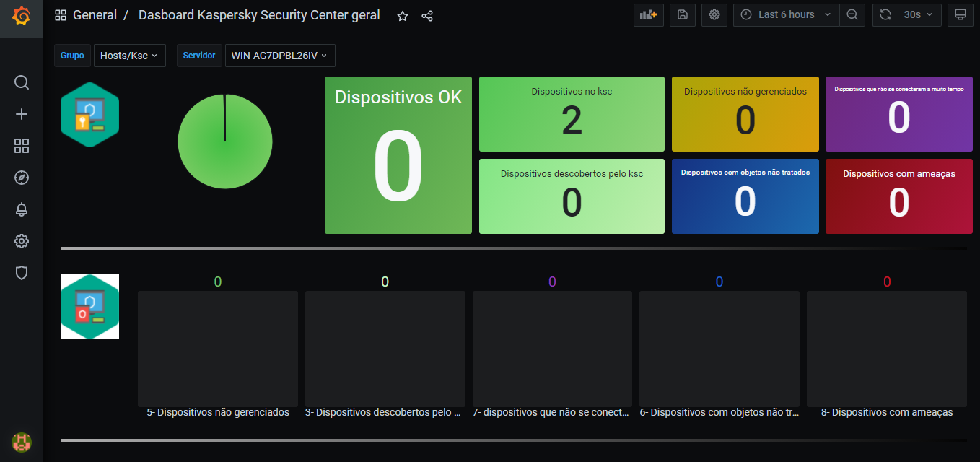Viewport: 980px width, 462px height.
Task: Star the dashboard as favorite
Action: tap(403, 15)
